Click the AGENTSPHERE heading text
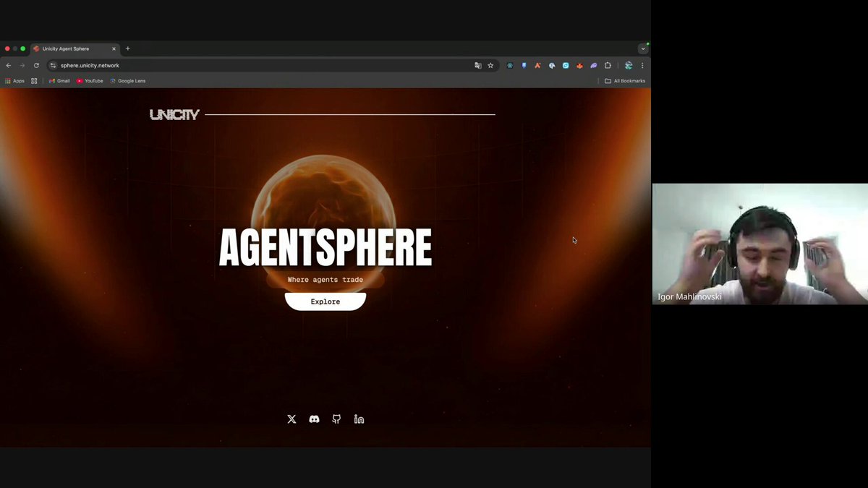868x488 pixels. [x=325, y=248]
